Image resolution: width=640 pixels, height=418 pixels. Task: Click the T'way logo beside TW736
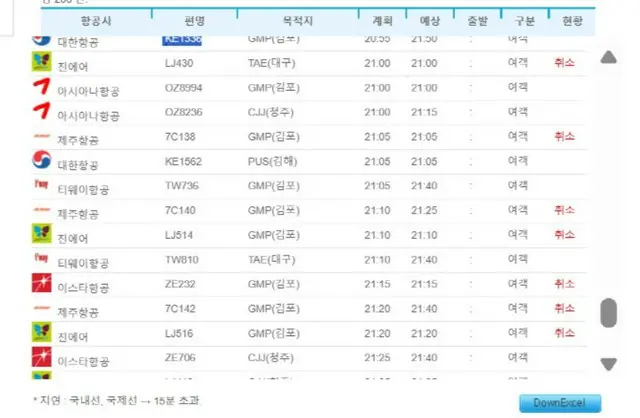click(x=41, y=184)
